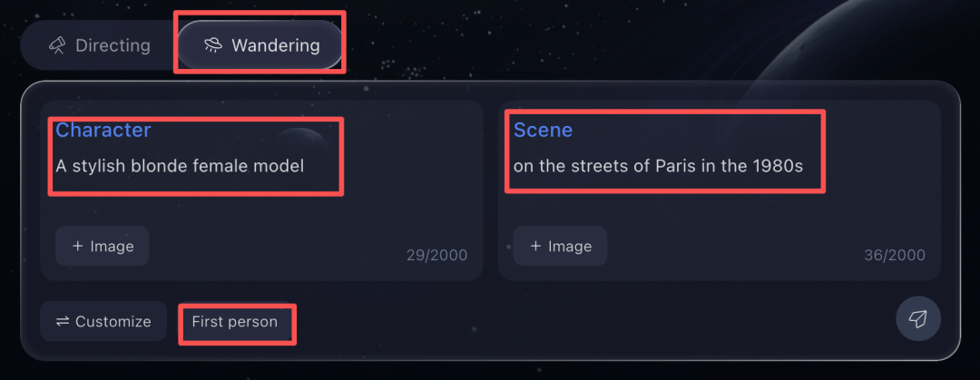The height and width of the screenshot is (380, 980).
Task: Toggle the First person option
Action: click(x=235, y=321)
